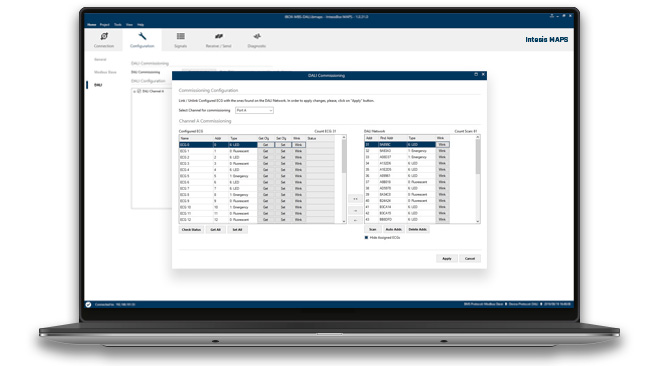Click the DALI Commissioning link in background panel
Screen dimensions: 658x366
[x=146, y=72]
